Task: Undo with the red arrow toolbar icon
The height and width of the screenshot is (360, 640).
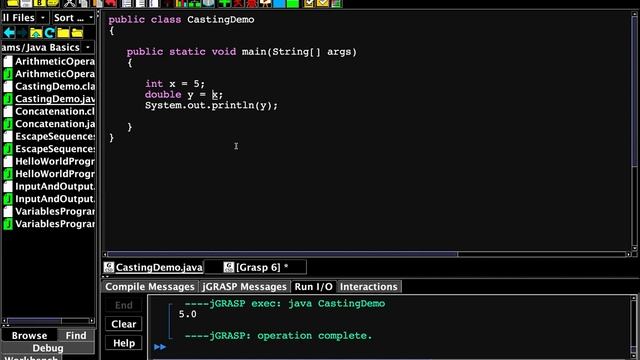Action: 111,3
